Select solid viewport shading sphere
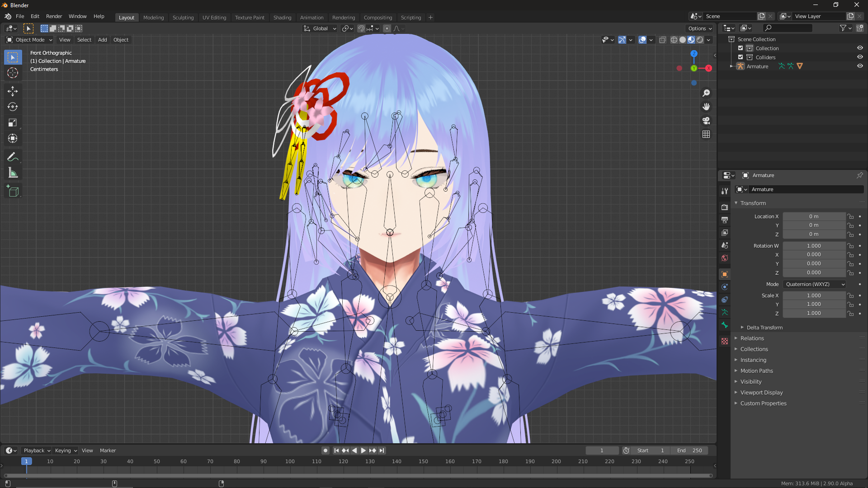The height and width of the screenshot is (488, 868). (683, 40)
